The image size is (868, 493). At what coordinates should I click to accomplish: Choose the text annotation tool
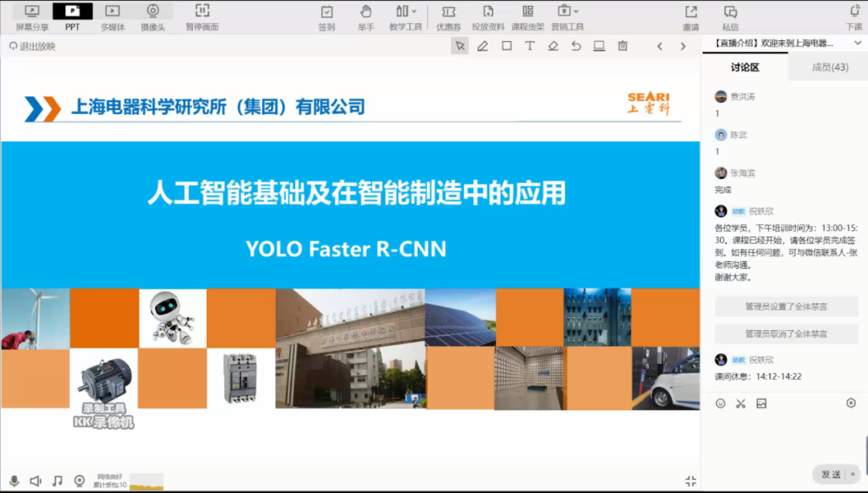(x=530, y=47)
